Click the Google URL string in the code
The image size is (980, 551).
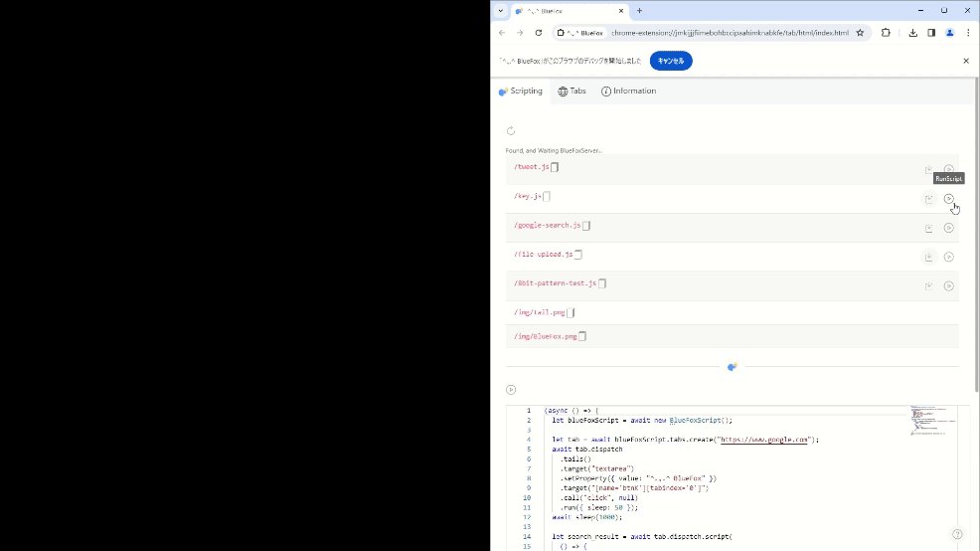[763, 440]
